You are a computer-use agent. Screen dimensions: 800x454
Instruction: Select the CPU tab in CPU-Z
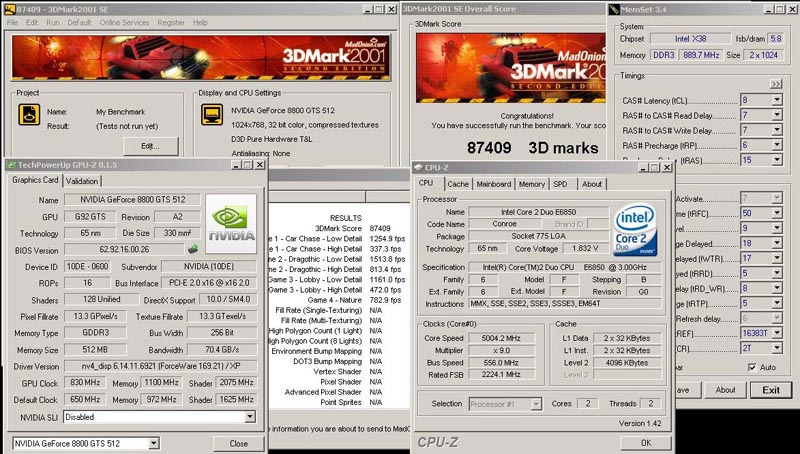pyautogui.click(x=426, y=183)
